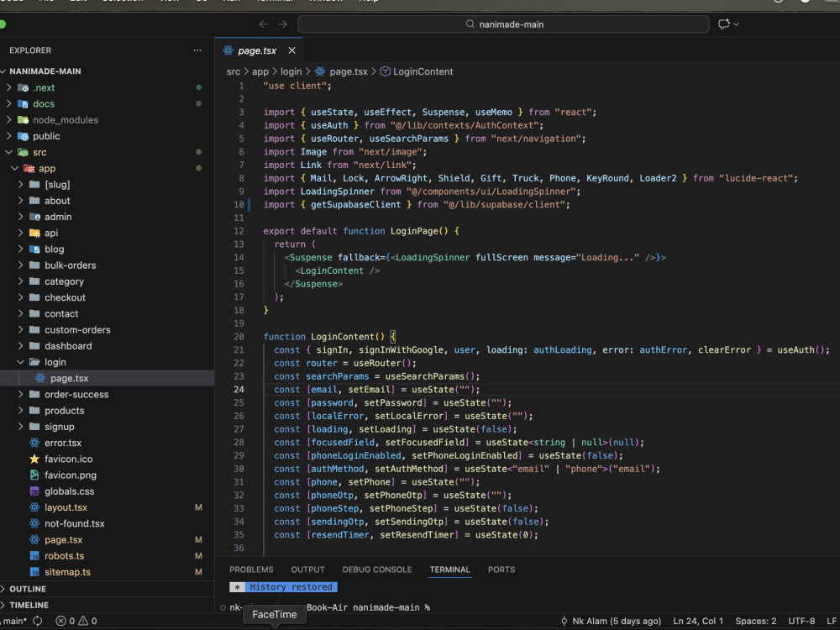Viewport: 840px width, 630px height.
Task: Open layout.tsx file
Action: [66, 507]
